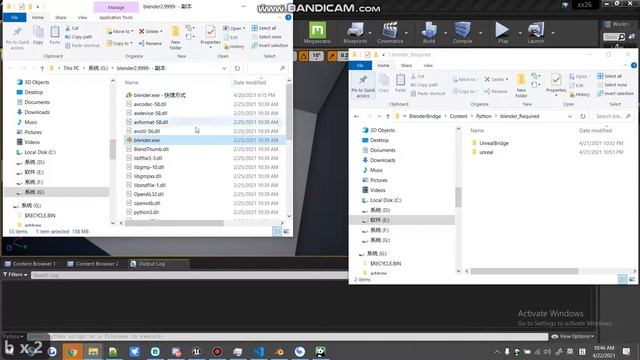Click Rename in the blender window ribbon
The image size is (640, 360).
click(150, 43)
